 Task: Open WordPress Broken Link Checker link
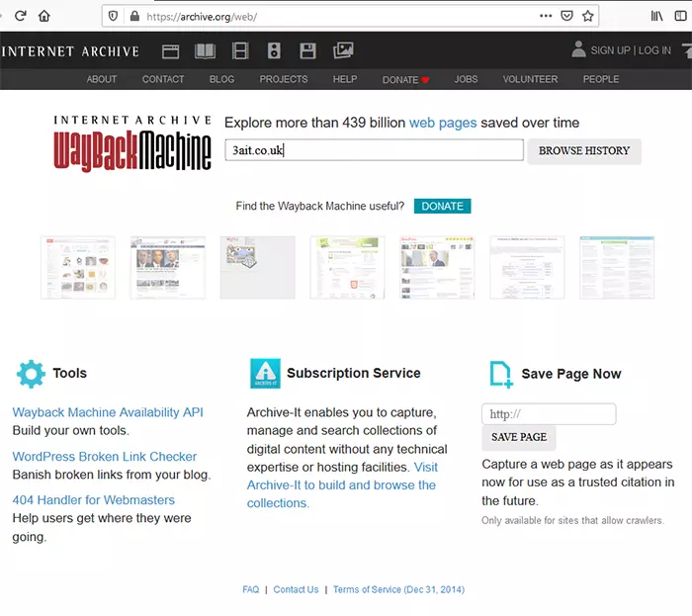click(x=105, y=456)
